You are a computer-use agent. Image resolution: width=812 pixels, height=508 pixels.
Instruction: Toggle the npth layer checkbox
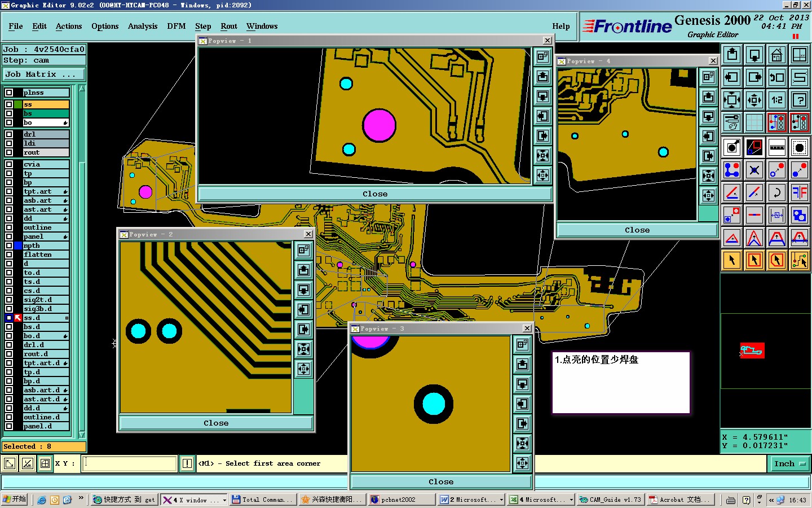tap(9, 246)
